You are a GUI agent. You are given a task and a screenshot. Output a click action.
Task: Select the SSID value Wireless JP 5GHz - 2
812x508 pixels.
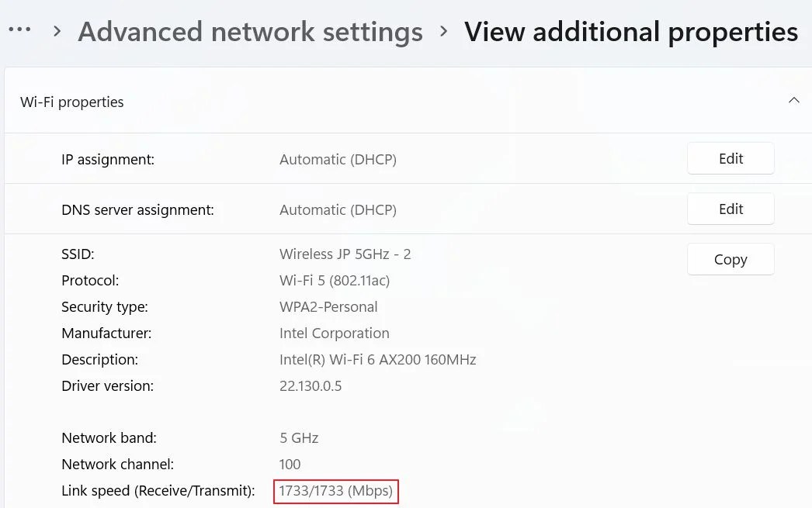click(345, 254)
